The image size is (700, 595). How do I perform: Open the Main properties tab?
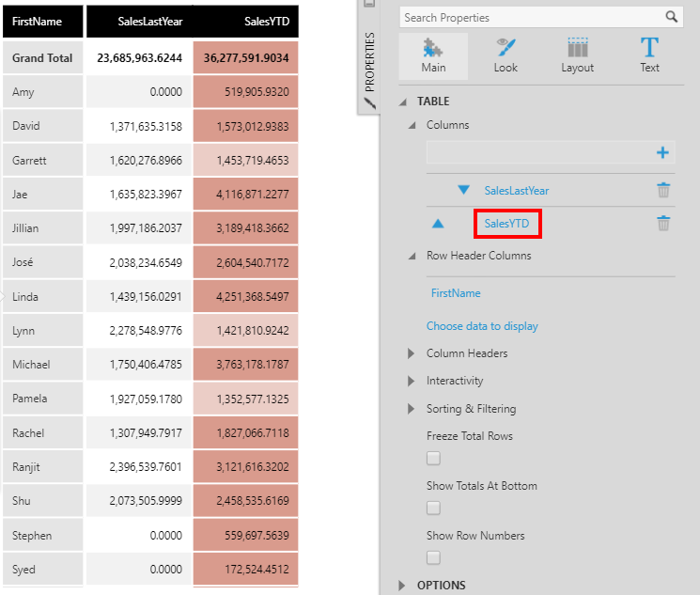point(433,56)
